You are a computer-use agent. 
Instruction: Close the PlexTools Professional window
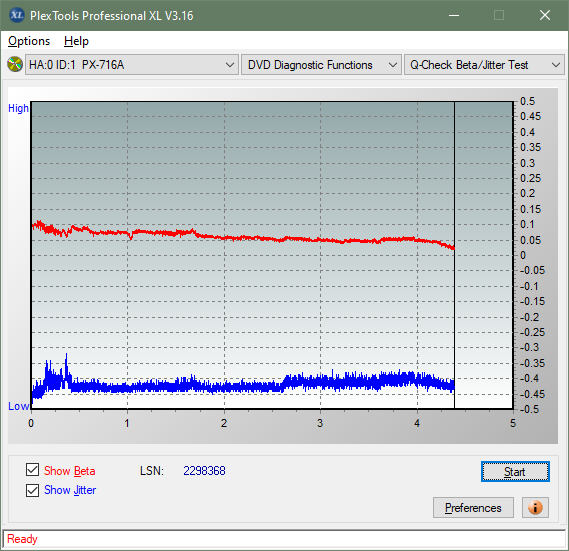tap(545, 15)
